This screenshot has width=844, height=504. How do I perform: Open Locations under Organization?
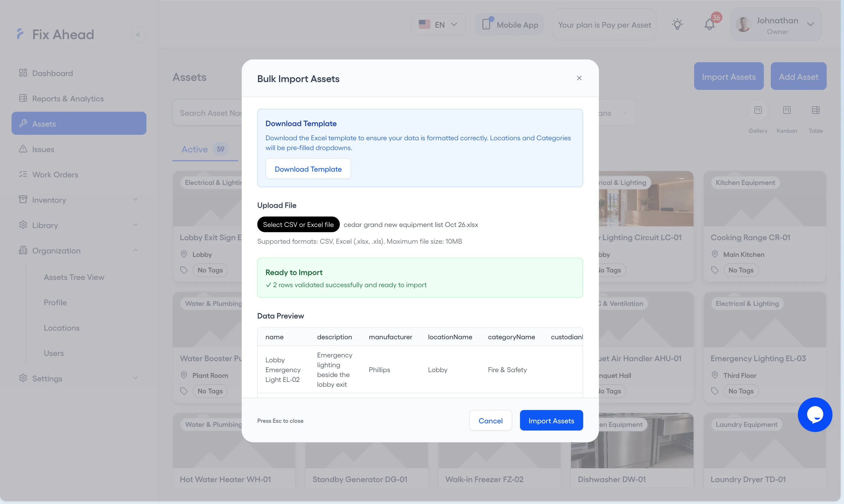coord(61,328)
